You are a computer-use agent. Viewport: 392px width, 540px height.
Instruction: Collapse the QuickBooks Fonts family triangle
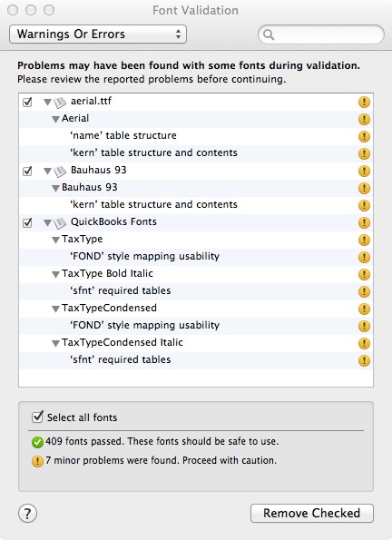point(47,223)
